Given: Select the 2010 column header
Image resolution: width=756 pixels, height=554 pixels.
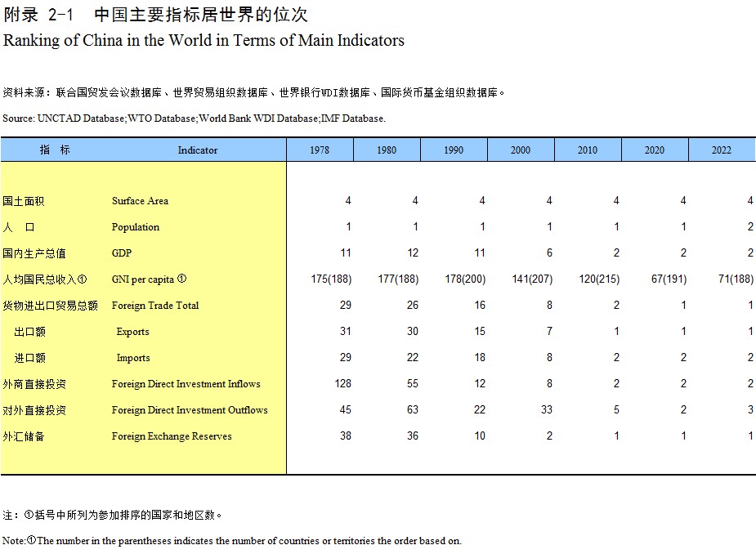Looking at the screenshot, I should click(588, 150).
